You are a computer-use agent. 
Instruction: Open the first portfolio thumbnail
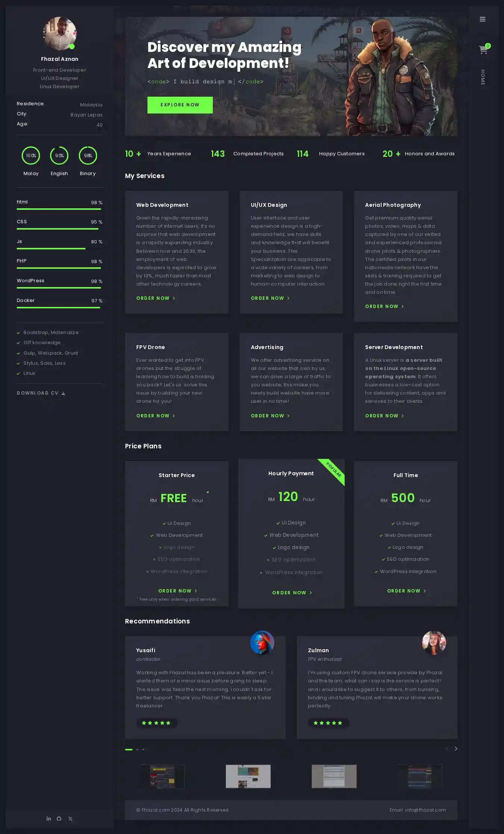point(162,776)
